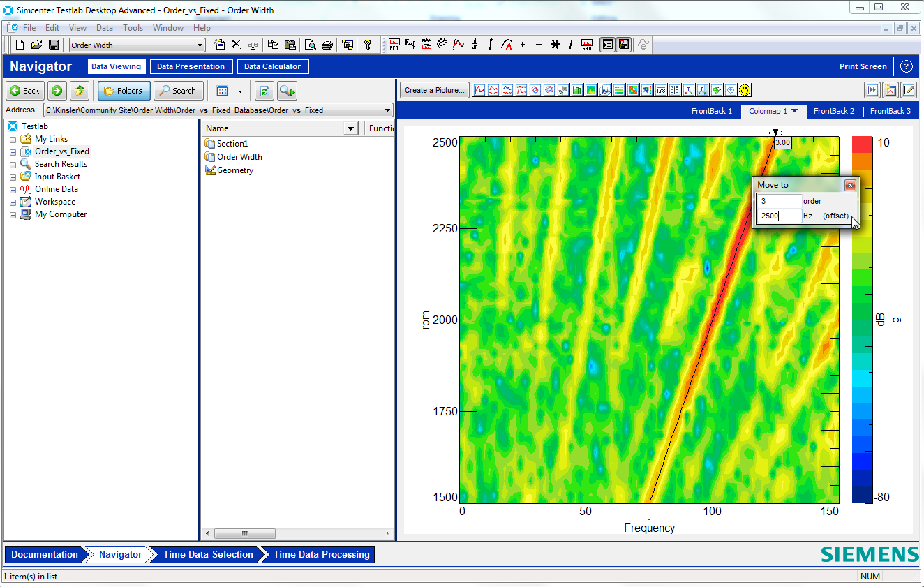924x587 pixels.
Task: Switch to Data Calculator tab
Action: (x=272, y=67)
